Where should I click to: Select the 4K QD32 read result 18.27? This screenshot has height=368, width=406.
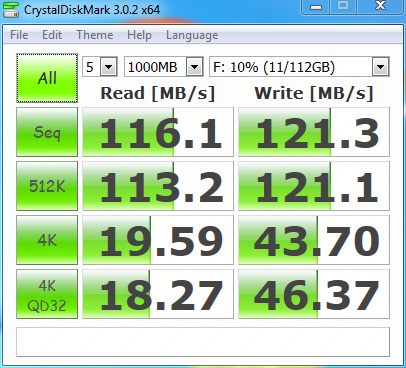pyautogui.click(x=158, y=294)
